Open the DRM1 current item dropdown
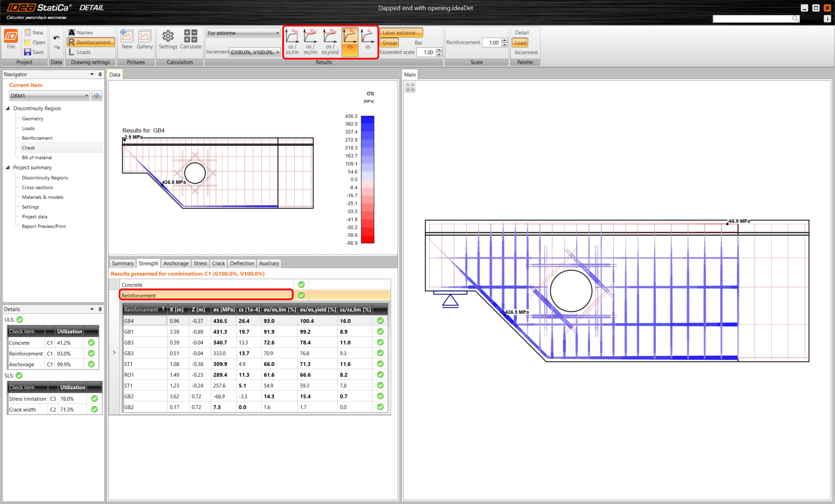 click(49, 96)
